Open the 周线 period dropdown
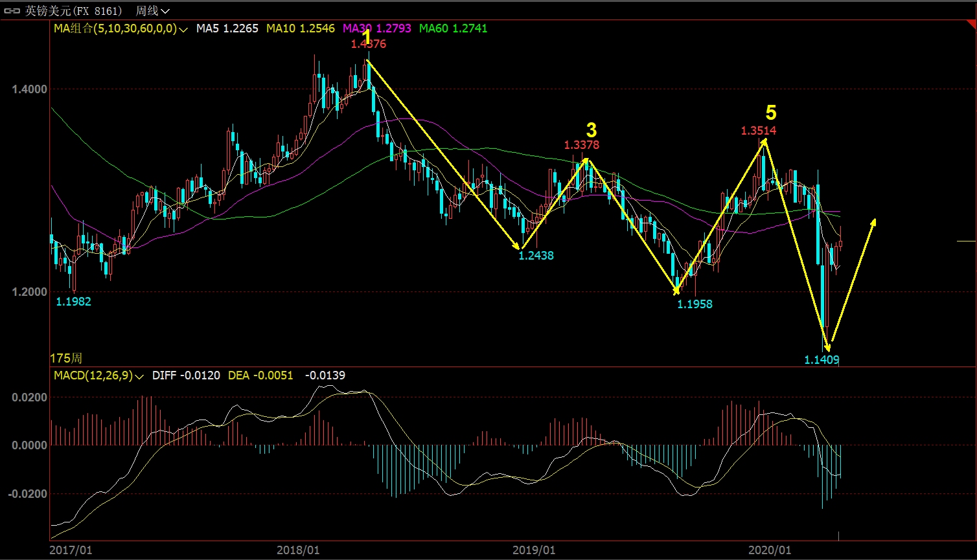Viewport: 977px width, 560px height. (x=153, y=11)
